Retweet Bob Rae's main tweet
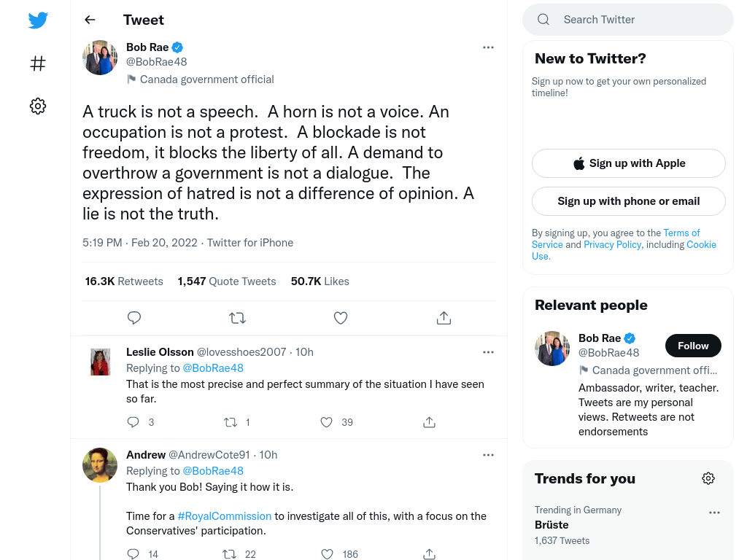Screen dimensions: 747x560 [x=237, y=318]
